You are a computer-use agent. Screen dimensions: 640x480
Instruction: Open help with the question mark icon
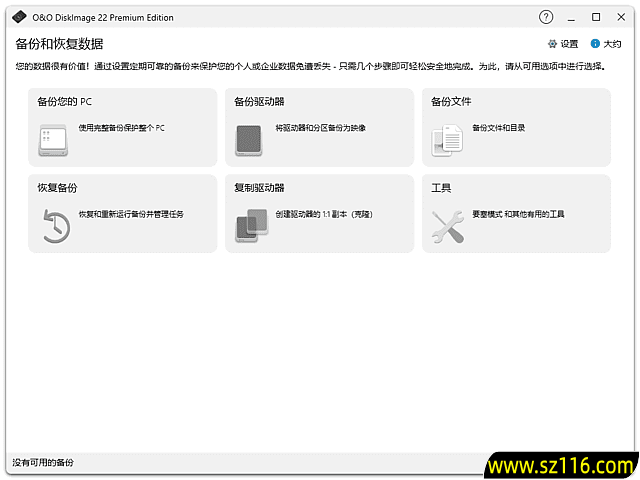tap(546, 17)
